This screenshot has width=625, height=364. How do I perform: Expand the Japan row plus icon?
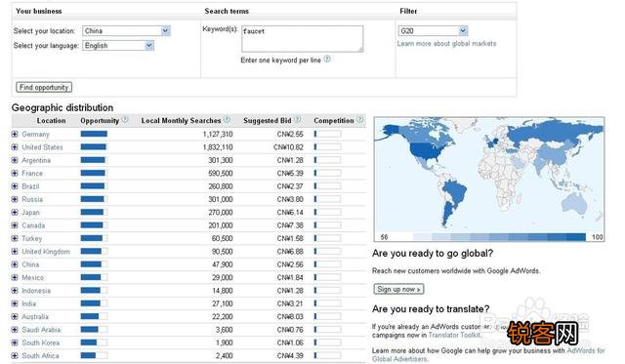pos(15,213)
